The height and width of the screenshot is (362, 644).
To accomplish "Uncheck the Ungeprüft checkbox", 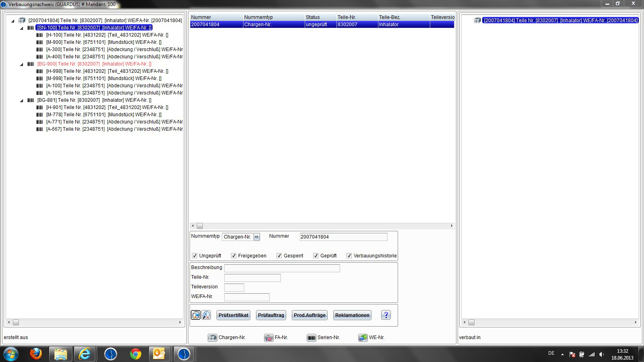I will pyautogui.click(x=195, y=256).
